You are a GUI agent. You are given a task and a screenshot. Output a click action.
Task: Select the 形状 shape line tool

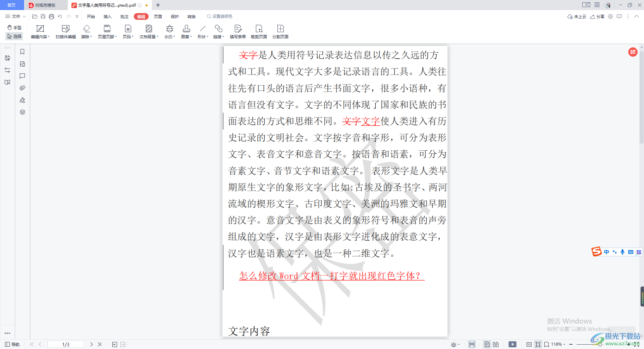click(203, 32)
